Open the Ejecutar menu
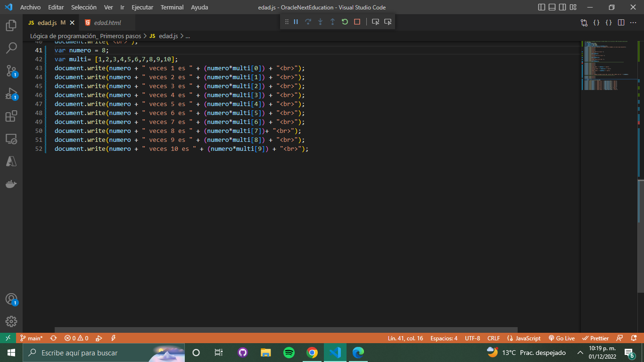 [142, 7]
